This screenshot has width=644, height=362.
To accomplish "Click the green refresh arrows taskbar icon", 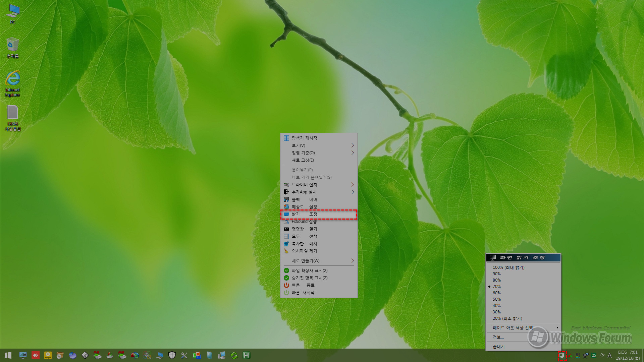I will point(234,355).
